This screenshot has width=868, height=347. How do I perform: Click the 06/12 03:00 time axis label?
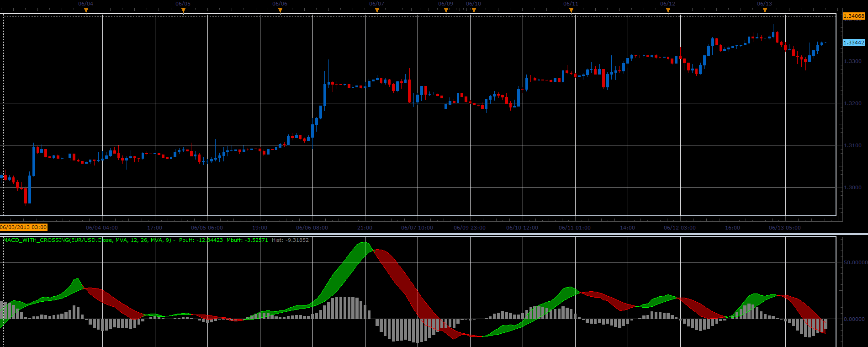click(x=680, y=228)
